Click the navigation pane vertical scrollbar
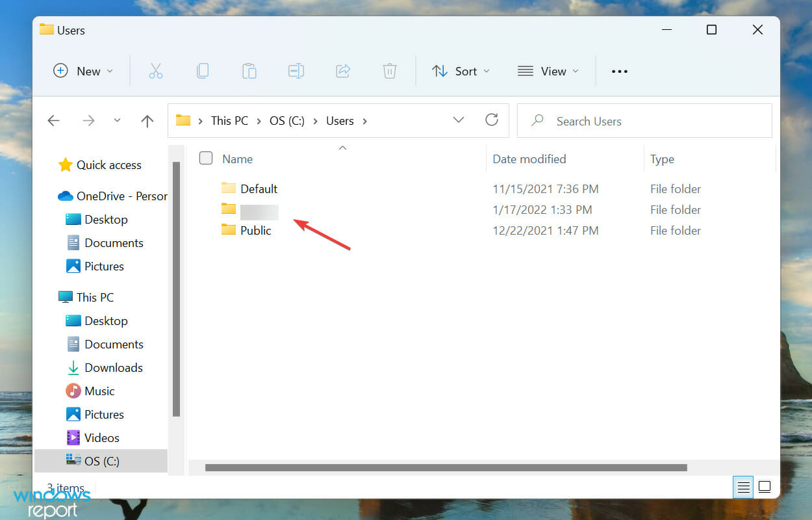812x520 pixels. (176, 289)
